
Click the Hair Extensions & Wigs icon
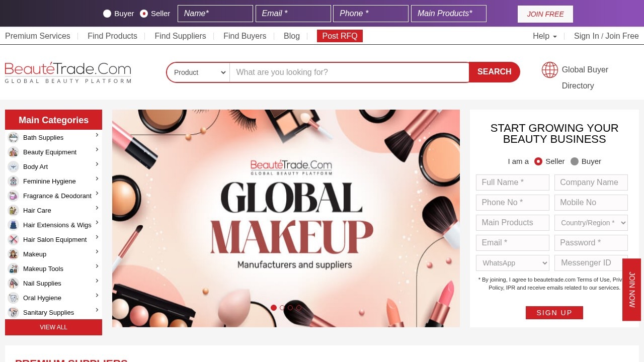[x=14, y=225]
